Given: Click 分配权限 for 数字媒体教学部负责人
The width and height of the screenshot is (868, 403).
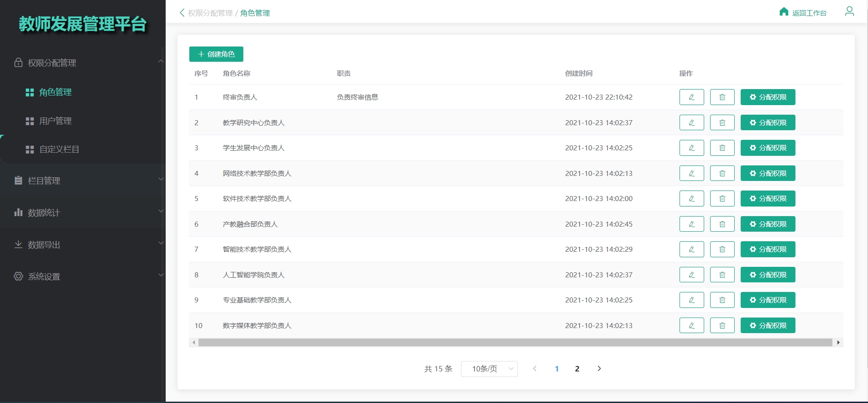Looking at the screenshot, I should tap(768, 325).
